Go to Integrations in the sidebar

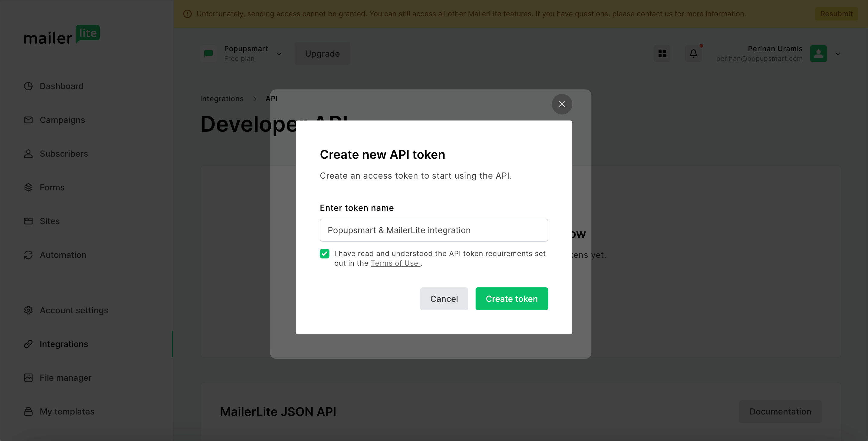[x=64, y=344]
